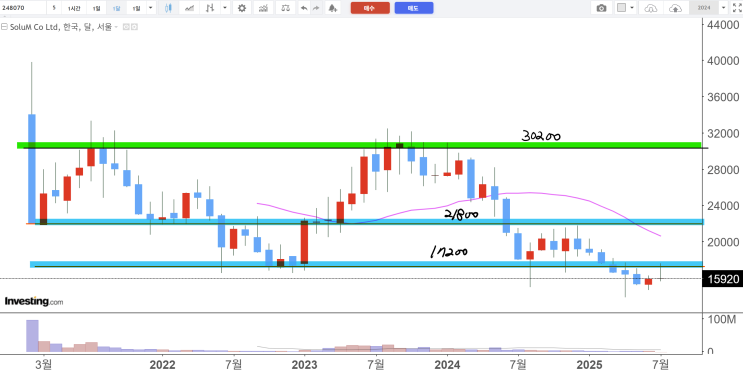Switch to the 1달 monthly interval
This screenshot has width=743, height=373.
pos(116,8)
